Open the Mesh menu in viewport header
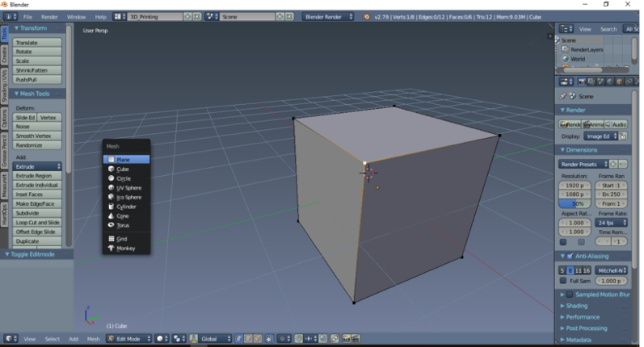This screenshot has height=347, width=644. click(x=93, y=339)
